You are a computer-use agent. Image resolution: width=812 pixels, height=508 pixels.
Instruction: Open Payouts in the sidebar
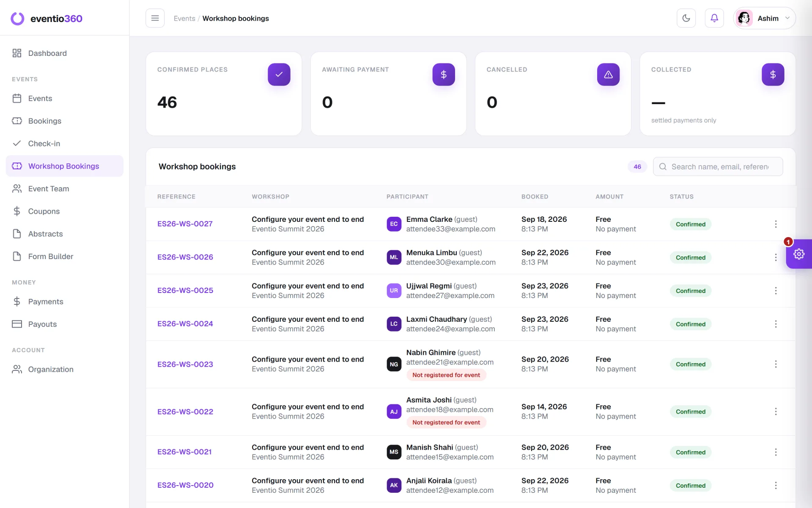65,324
